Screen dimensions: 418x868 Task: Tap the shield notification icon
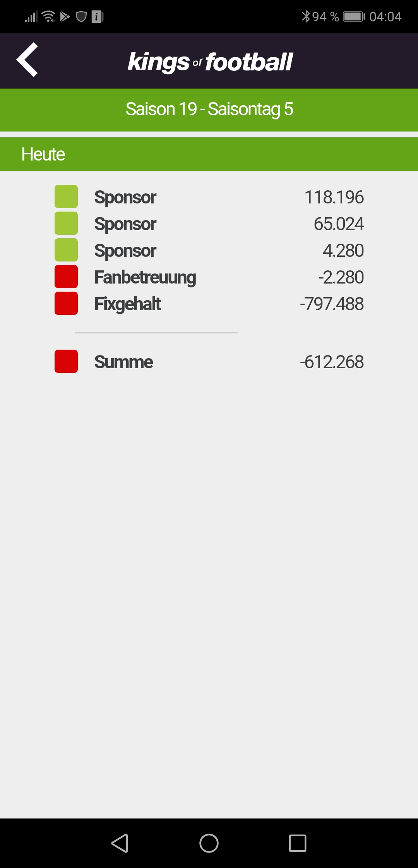point(81,17)
